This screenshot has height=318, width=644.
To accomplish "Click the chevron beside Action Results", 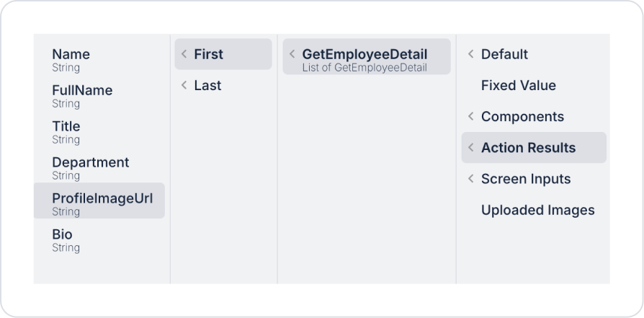I will pyautogui.click(x=471, y=147).
